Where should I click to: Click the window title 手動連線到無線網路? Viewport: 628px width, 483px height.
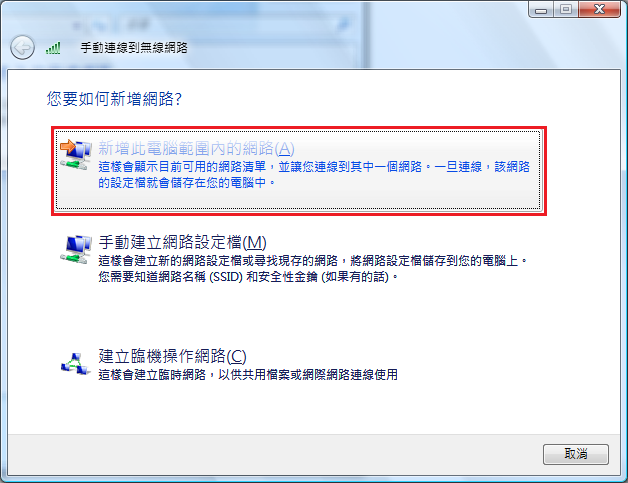coord(134,48)
